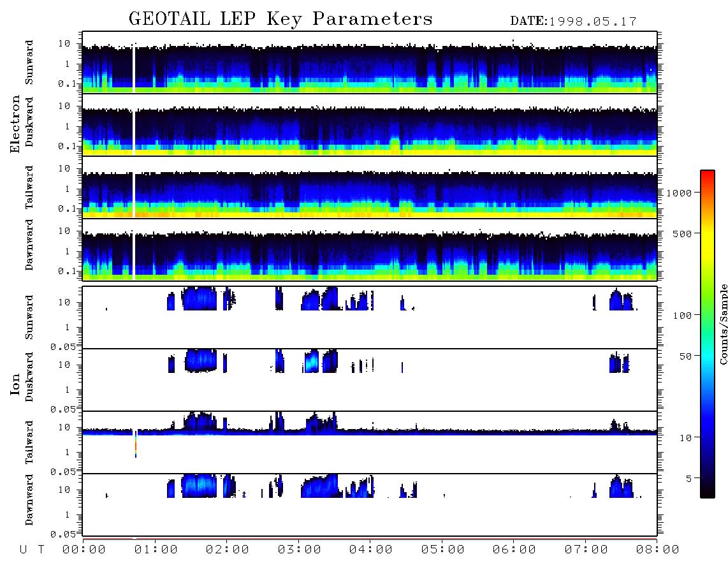The width and height of the screenshot is (728, 561).
Task: Click the "05:00" time tick label
Action: [x=442, y=550]
